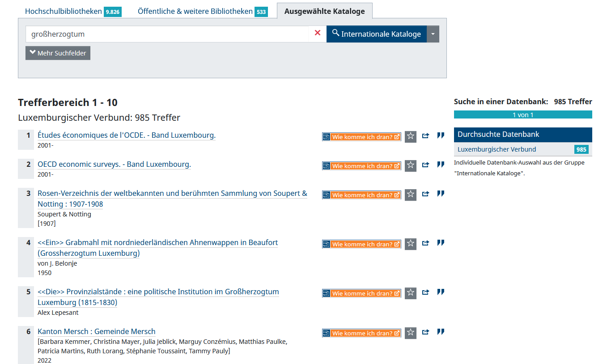Switch to Hochschulbibliotheken tab

(64, 11)
